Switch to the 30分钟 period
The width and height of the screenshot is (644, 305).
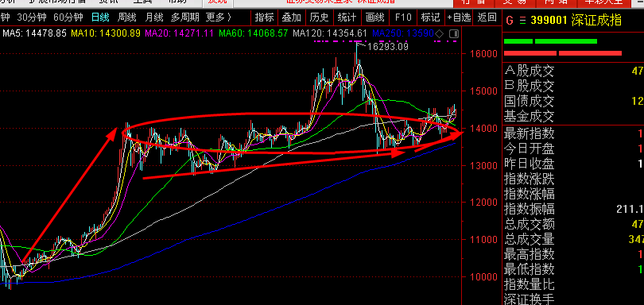pyautogui.click(x=32, y=17)
